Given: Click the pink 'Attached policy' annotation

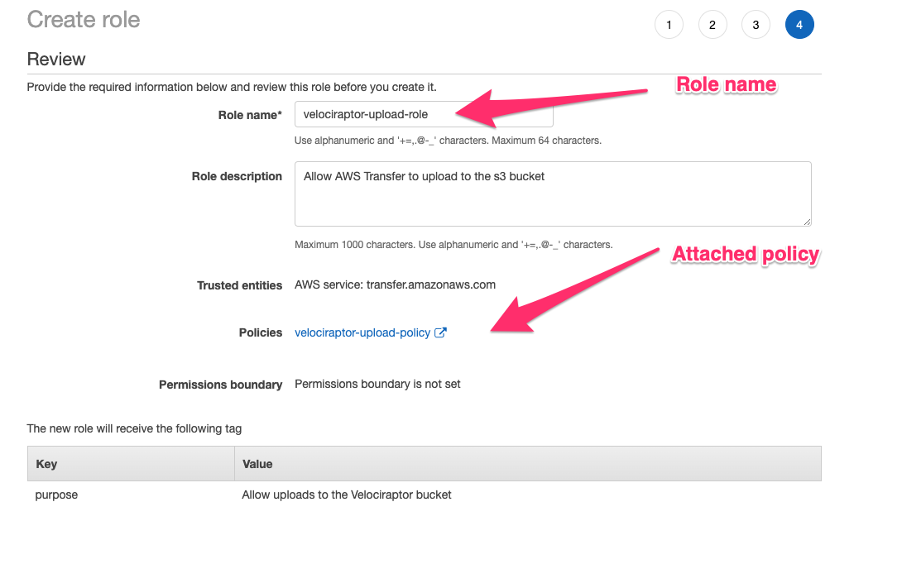Looking at the screenshot, I should point(745,254).
